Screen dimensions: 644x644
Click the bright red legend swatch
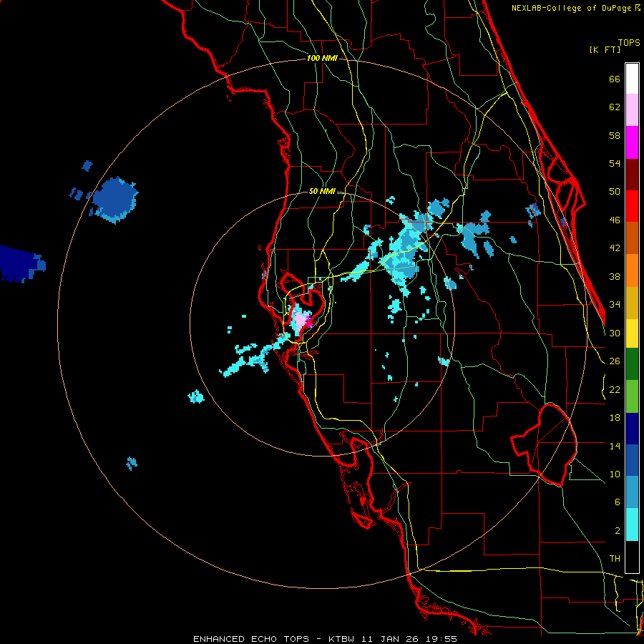click(x=632, y=206)
